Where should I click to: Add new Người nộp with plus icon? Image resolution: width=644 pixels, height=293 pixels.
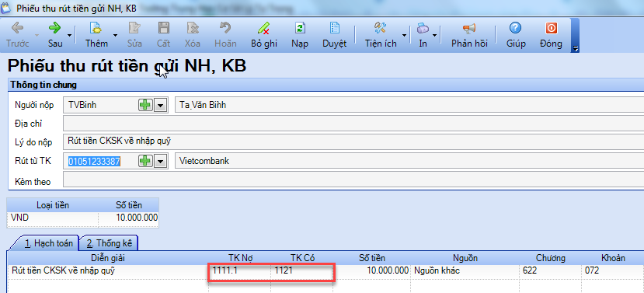(145, 105)
